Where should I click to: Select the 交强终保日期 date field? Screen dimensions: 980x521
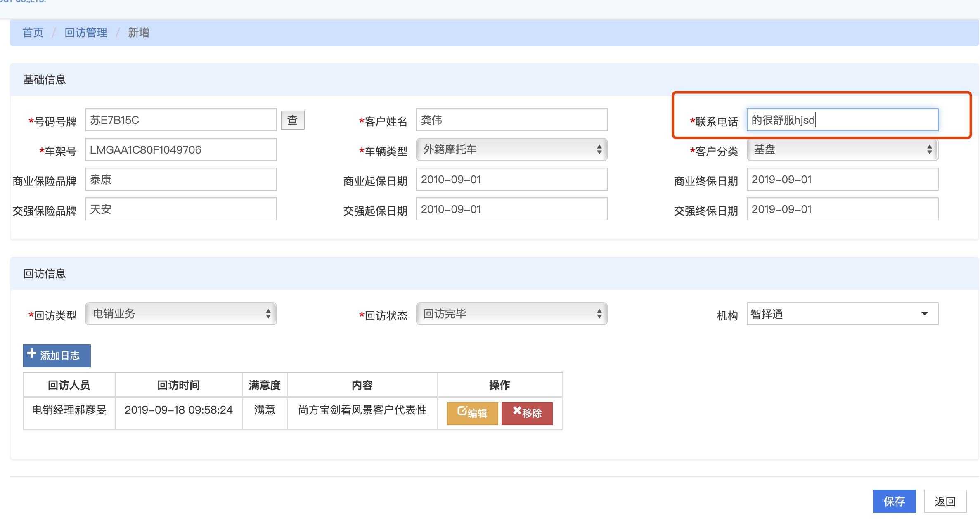tap(842, 209)
